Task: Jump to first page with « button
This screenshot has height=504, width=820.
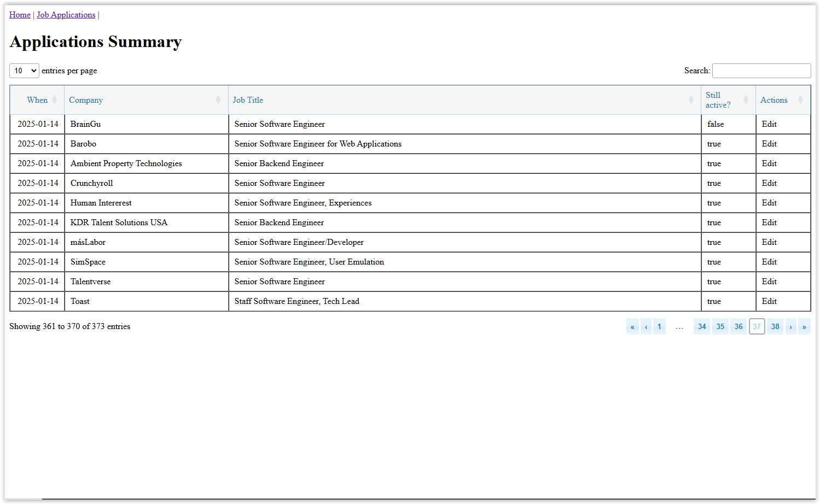Action: (x=632, y=326)
